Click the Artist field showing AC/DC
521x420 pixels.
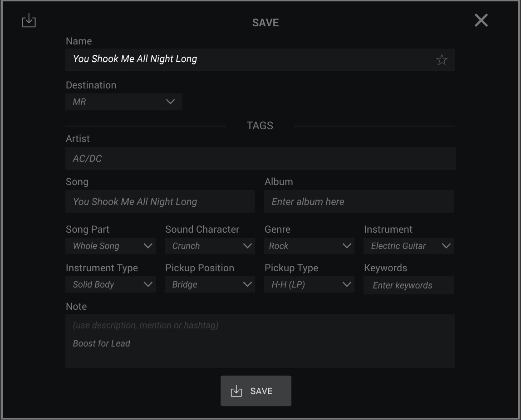point(260,158)
